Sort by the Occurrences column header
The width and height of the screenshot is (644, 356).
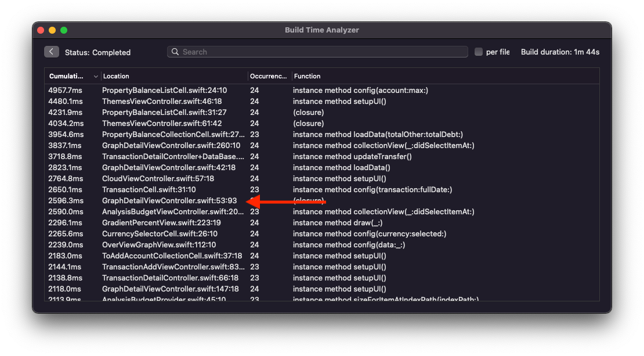(269, 76)
